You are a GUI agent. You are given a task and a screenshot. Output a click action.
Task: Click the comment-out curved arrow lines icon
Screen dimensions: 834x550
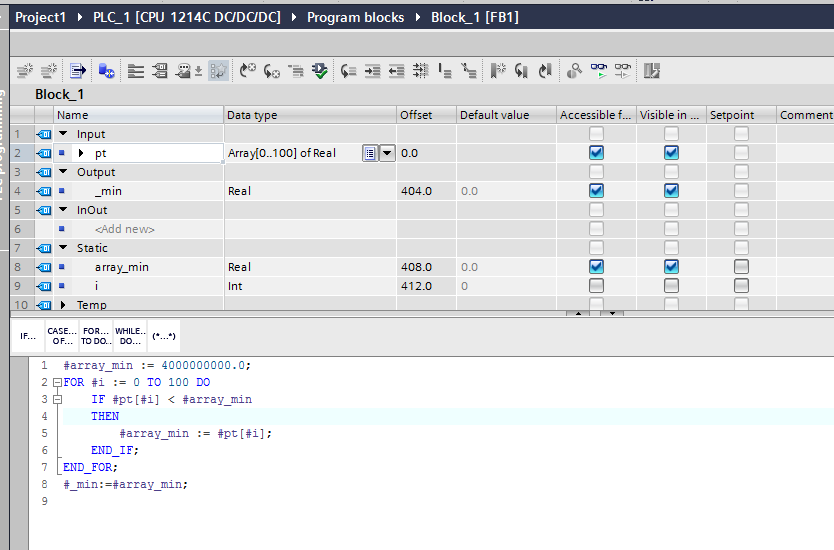click(348, 71)
